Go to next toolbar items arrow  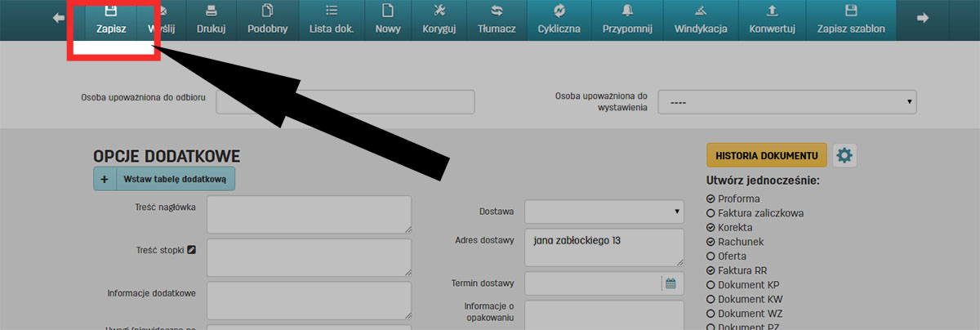[x=923, y=18]
